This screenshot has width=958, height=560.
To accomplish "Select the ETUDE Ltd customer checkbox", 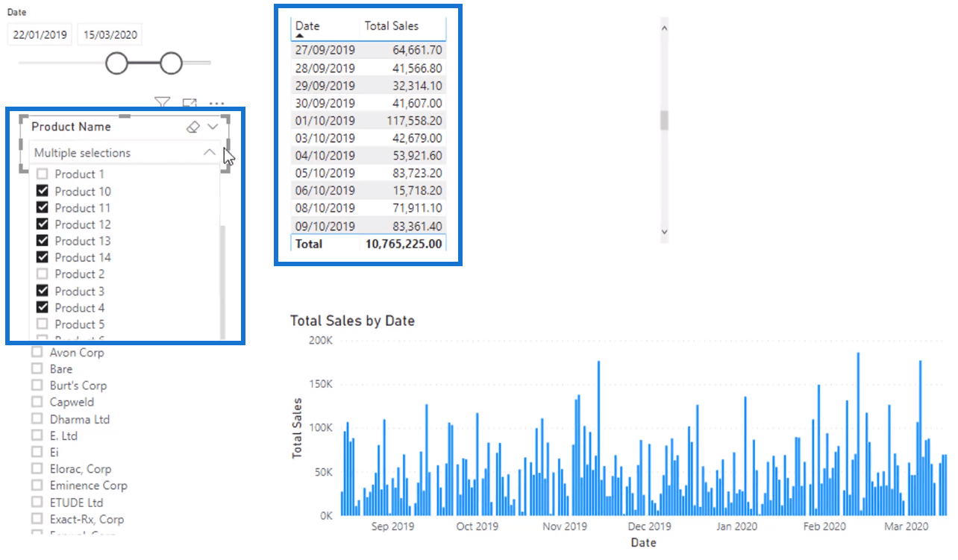I will (x=37, y=502).
